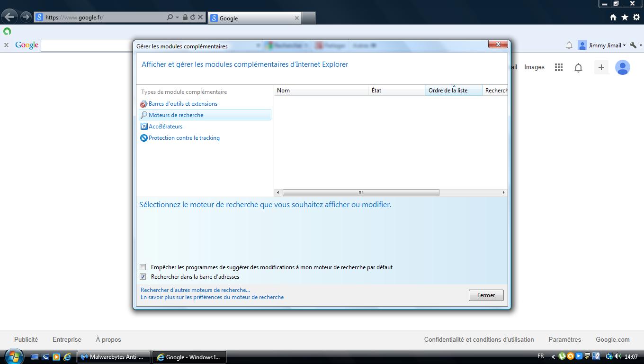Enable Empêcher les programmes de suggérer des modifications

click(x=143, y=267)
